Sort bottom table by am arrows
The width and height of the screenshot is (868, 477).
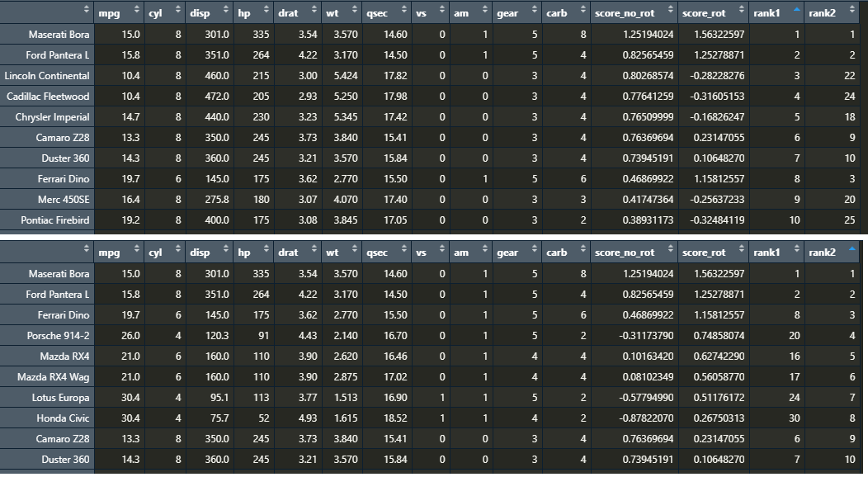pyautogui.click(x=485, y=249)
